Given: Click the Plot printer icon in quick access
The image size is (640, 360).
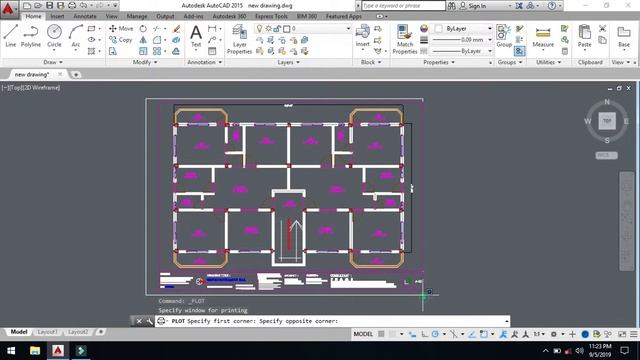Looking at the screenshot, I should pyautogui.click(x=72, y=5).
